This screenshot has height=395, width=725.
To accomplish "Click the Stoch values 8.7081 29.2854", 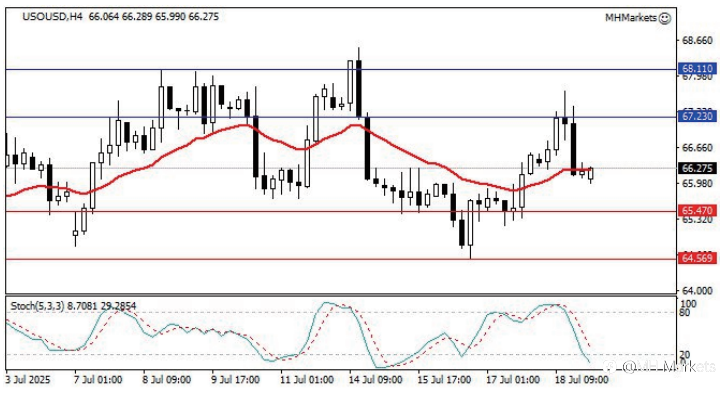I will point(102,306).
